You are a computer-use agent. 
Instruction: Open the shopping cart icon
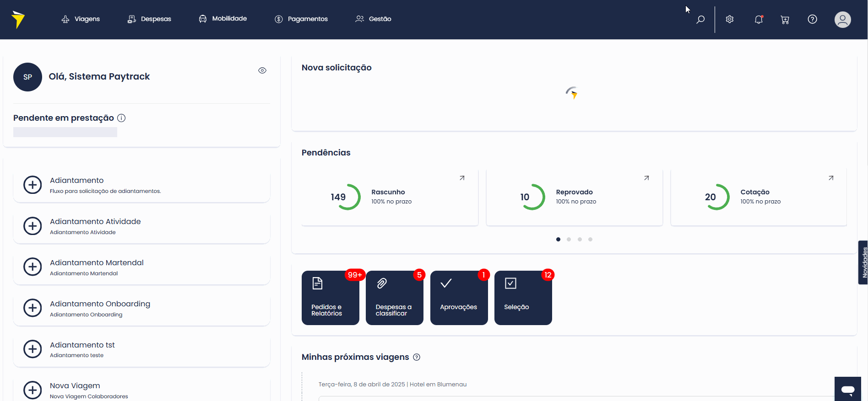tap(785, 19)
